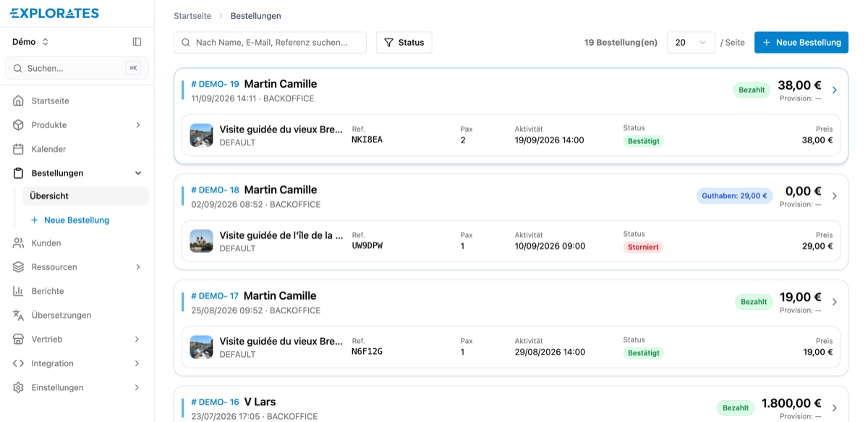Click the Übersetzungen language icon
Screen dimensions: 868x422
point(18,316)
